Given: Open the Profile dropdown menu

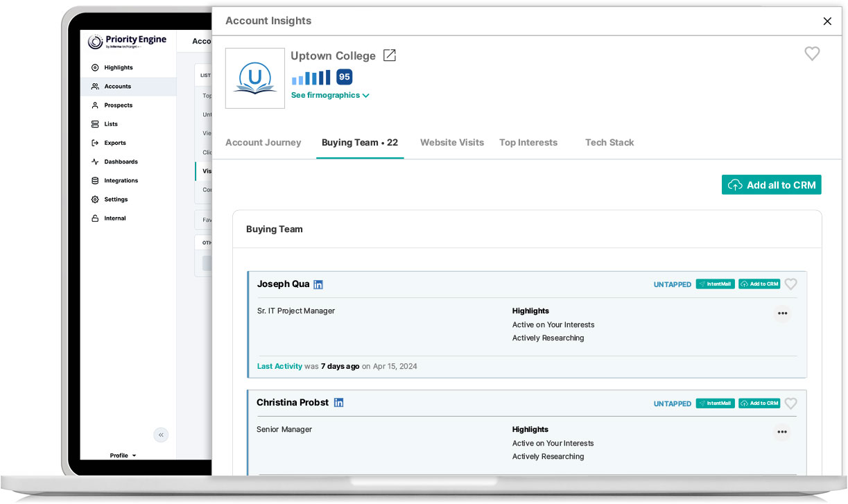Looking at the screenshot, I should (x=123, y=455).
